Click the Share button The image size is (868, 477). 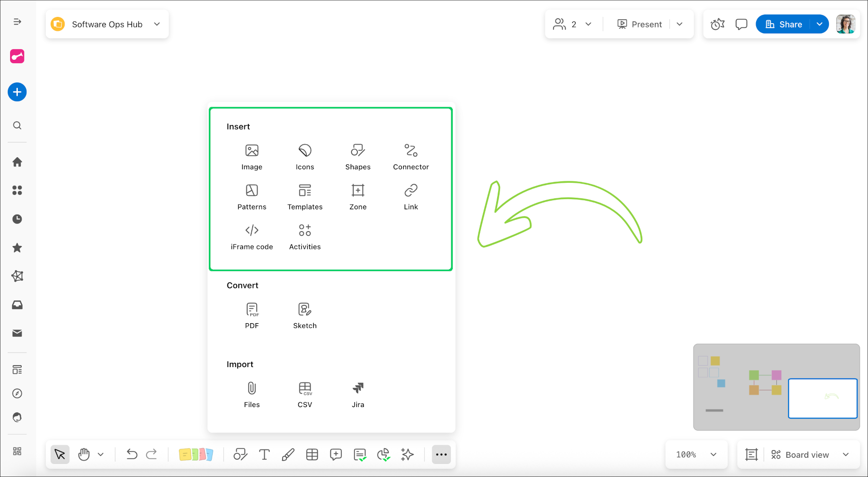click(x=784, y=24)
